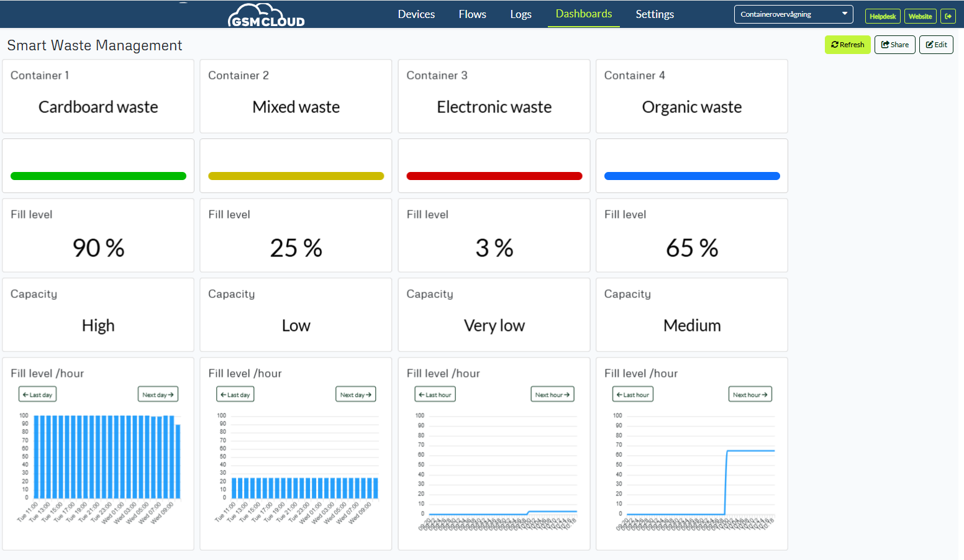This screenshot has width=964, height=560.
Task: Show Next hour on Container 4 chart
Action: click(x=750, y=395)
